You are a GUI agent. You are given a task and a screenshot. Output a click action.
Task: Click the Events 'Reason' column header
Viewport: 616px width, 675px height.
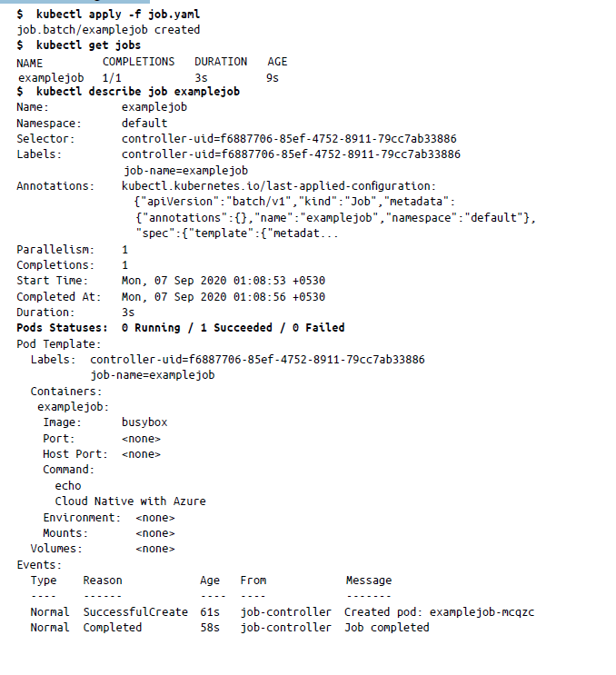tap(102, 581)
